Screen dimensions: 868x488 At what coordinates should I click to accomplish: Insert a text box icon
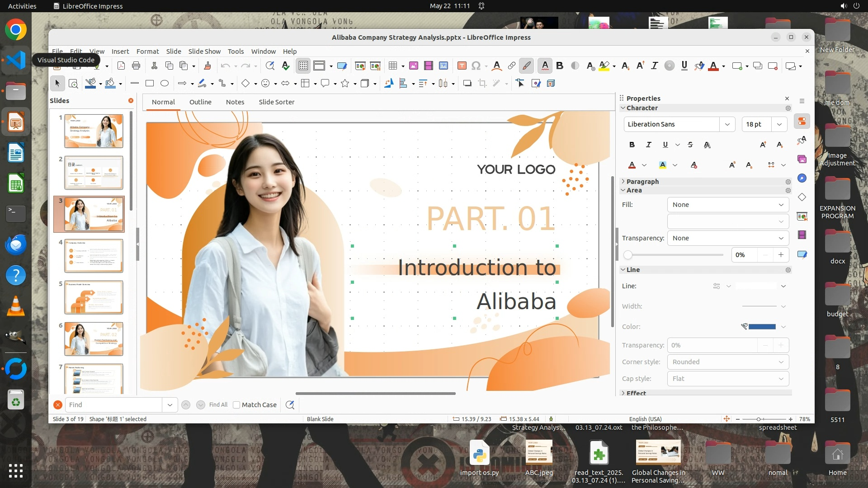coord(462,66)
